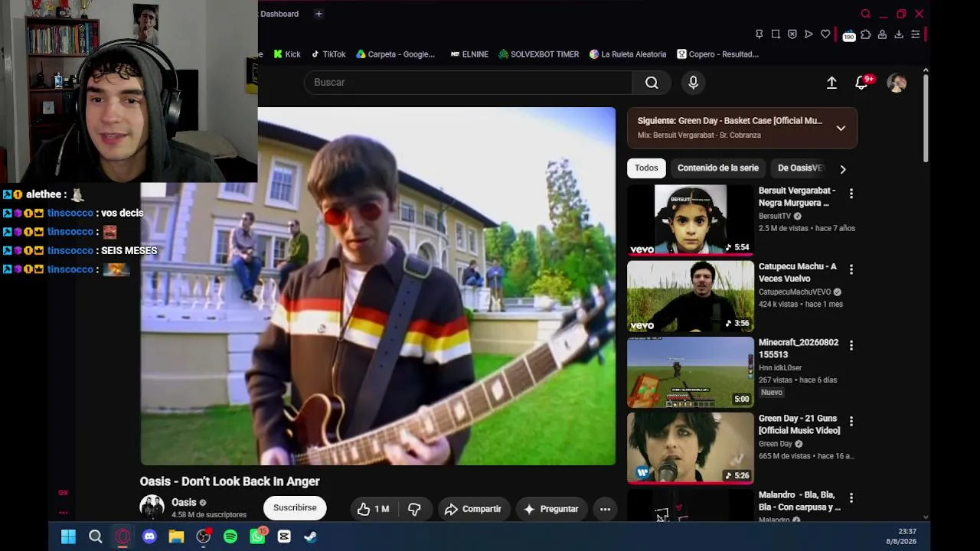Click the pin icon in browser toolbar
This screenshot has height=551, width=980.
coord(759,34)
